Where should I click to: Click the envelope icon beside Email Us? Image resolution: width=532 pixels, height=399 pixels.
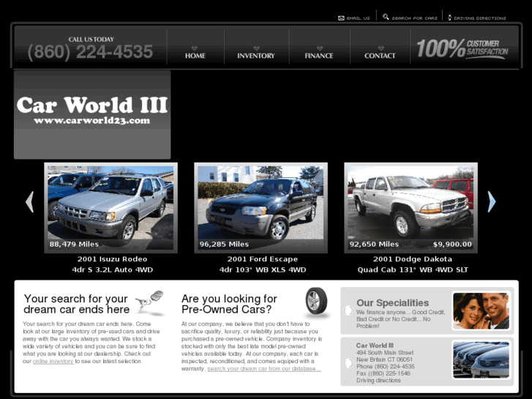point(341,18)
